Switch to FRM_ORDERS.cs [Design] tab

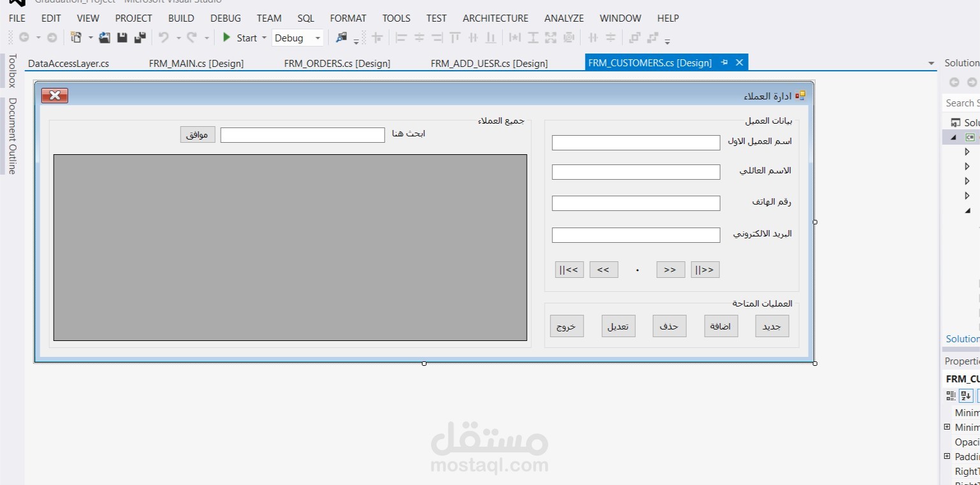pyautogui.click(x=337, y=63)
